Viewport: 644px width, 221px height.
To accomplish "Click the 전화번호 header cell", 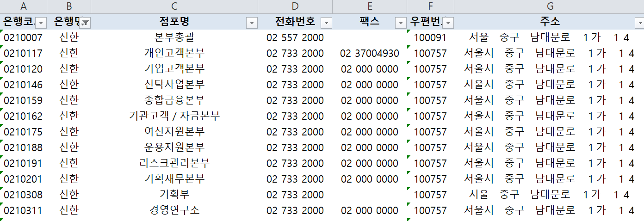I will 295,22.
